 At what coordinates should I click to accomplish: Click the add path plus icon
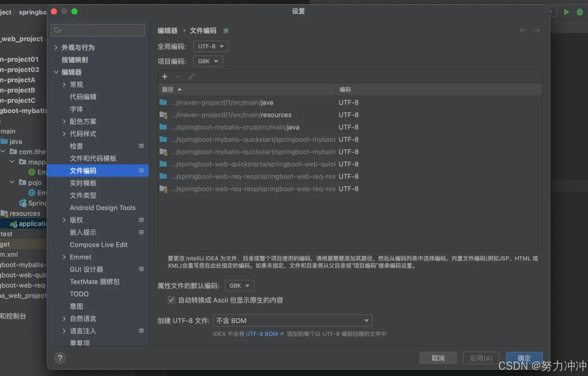click(x=165, y=77)
